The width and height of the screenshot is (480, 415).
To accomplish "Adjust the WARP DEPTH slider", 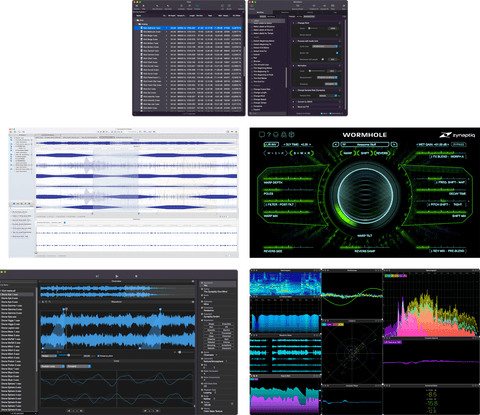I will click(x=288, y=179).
